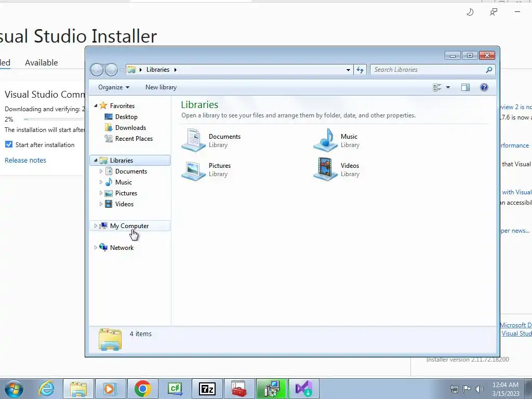Screen dimensions: 532x399
Task: Click the Favorites star entry
Action: coord(122,106)
